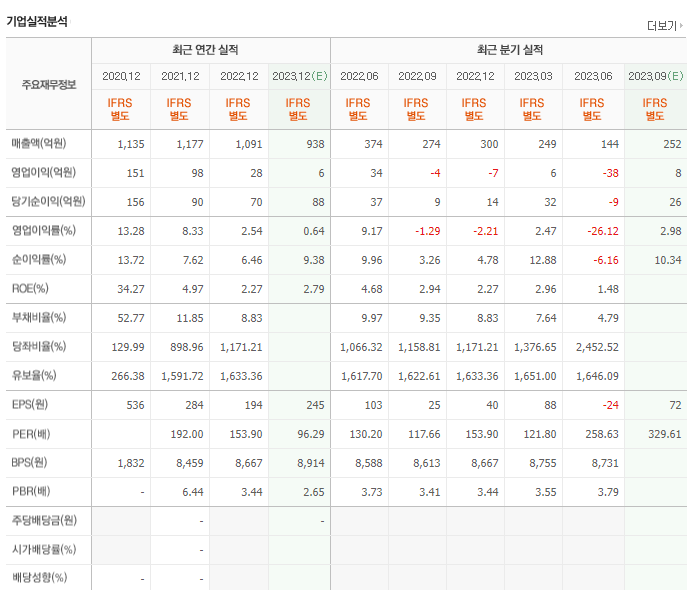Click the 1,832 BPS value
Screen dimensions: 692x590
[x=131, y=464]
